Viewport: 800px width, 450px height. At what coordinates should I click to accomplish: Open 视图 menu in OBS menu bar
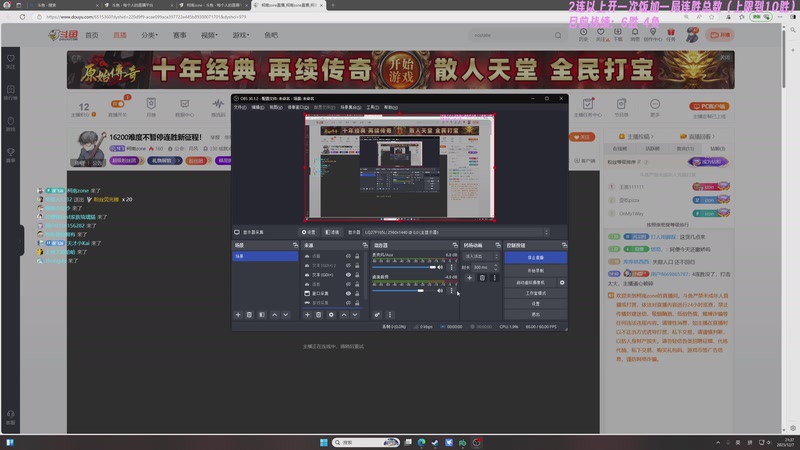(276, 108)
